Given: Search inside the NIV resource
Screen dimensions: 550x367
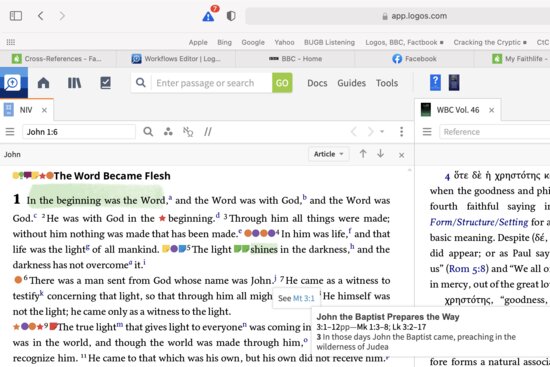Looking at the screenshot, I should [148, 132].
